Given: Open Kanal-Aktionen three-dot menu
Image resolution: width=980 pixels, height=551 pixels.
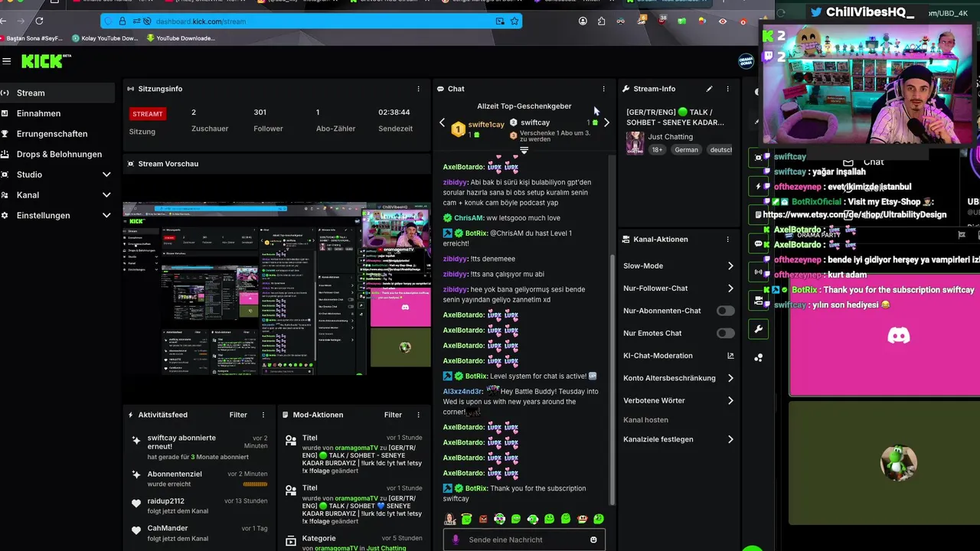Looking at the screenshot, I should pyautogui.click(x=727, y=240).
